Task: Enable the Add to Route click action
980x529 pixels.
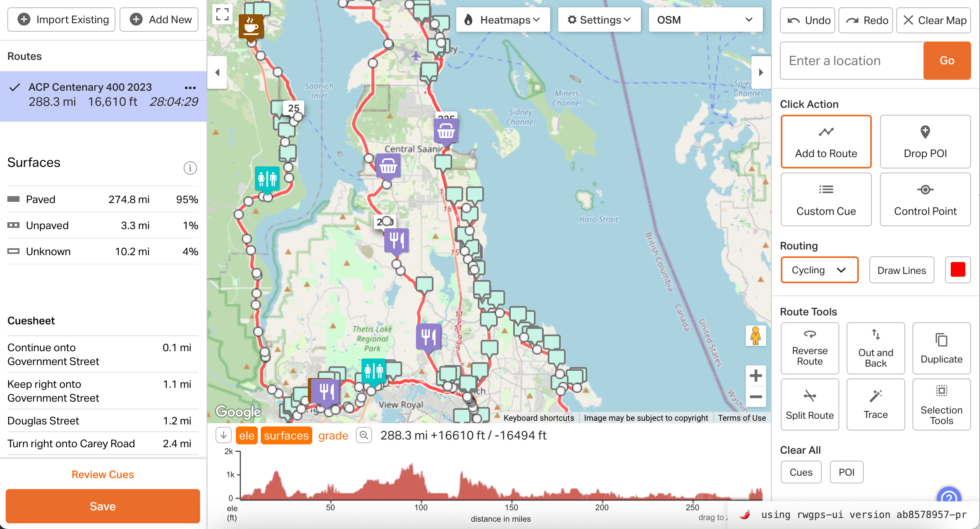Action: click(x=826, y=142)
